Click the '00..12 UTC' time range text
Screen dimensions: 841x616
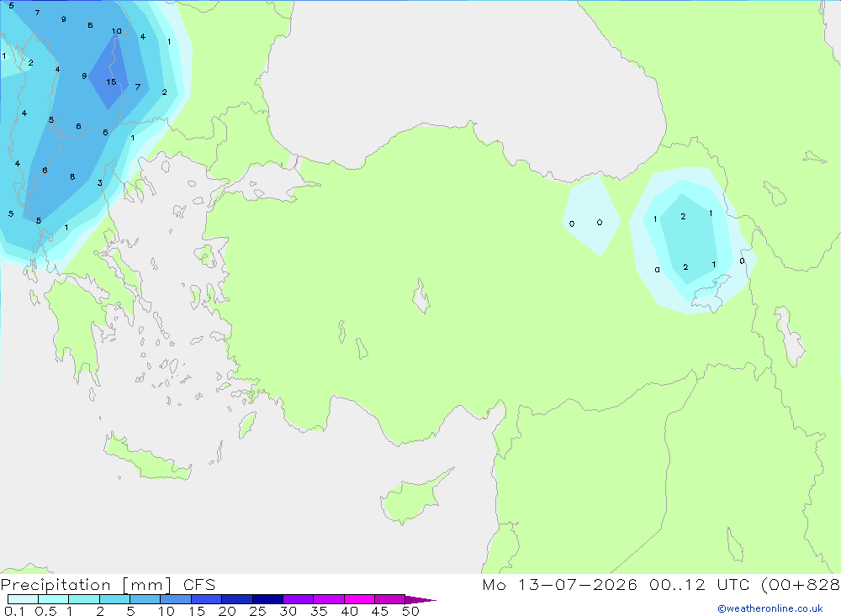click(x=699, y=584)
